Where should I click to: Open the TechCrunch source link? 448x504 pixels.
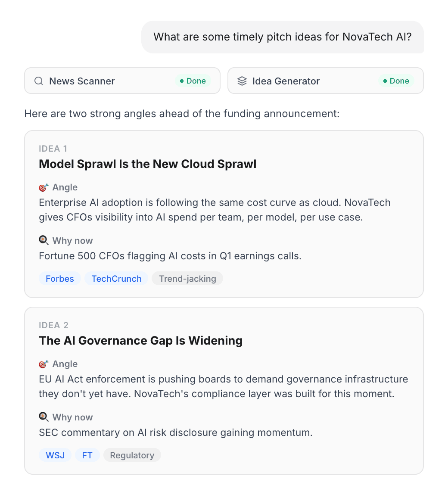(x=116, y=278)
